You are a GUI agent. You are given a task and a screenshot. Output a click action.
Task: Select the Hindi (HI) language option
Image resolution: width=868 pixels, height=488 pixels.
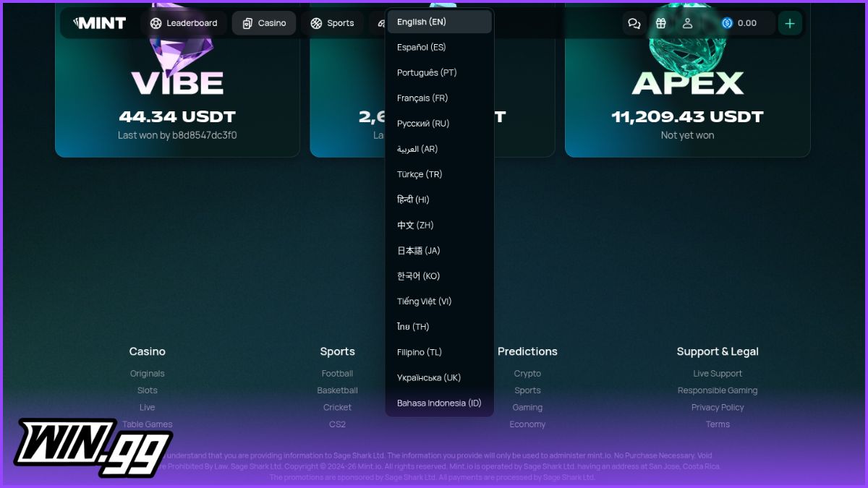pyautogui.click(x=440, y=200)
